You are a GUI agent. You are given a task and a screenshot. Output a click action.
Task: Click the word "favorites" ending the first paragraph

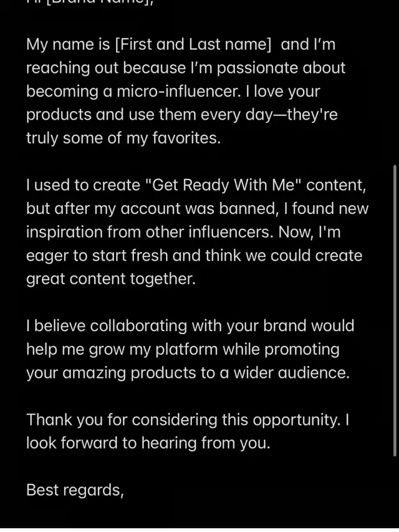pyautogui.click(x=185, y=138)
